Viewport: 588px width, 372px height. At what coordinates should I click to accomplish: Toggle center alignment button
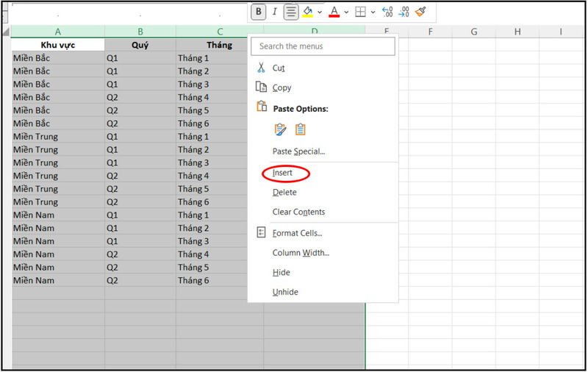click(291, 12)
